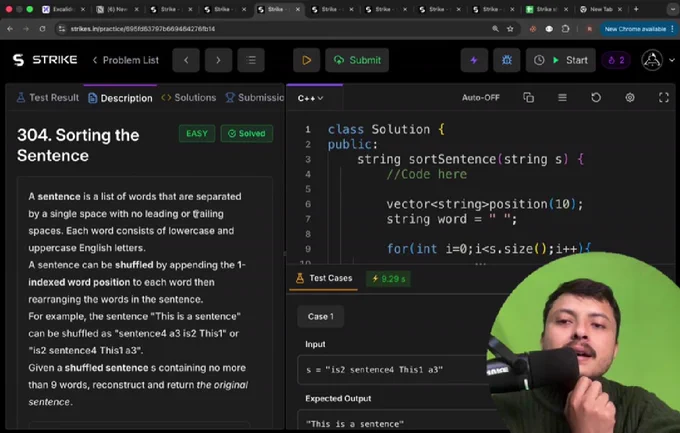Open the streak counter showing 2

pos(616,60)
